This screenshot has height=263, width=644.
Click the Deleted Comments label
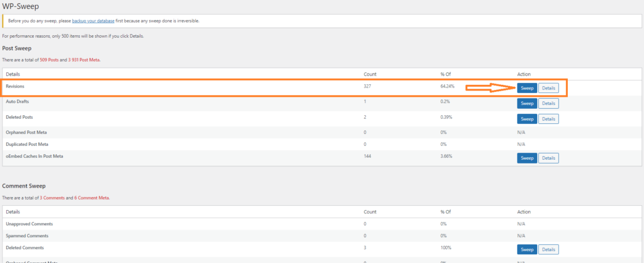tap(25, 248)
